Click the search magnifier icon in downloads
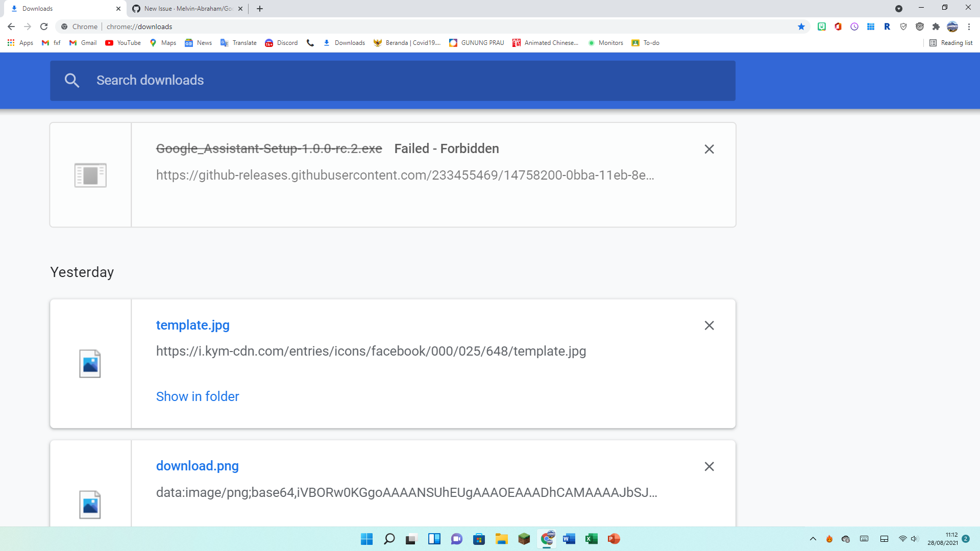The image size is (980, 551). pyautogui.click(x=72, y=80)
